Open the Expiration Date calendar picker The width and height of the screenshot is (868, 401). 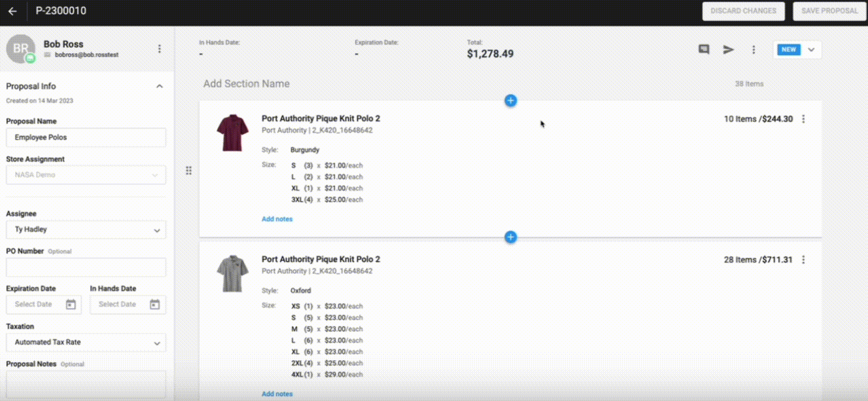click(71, 304)
